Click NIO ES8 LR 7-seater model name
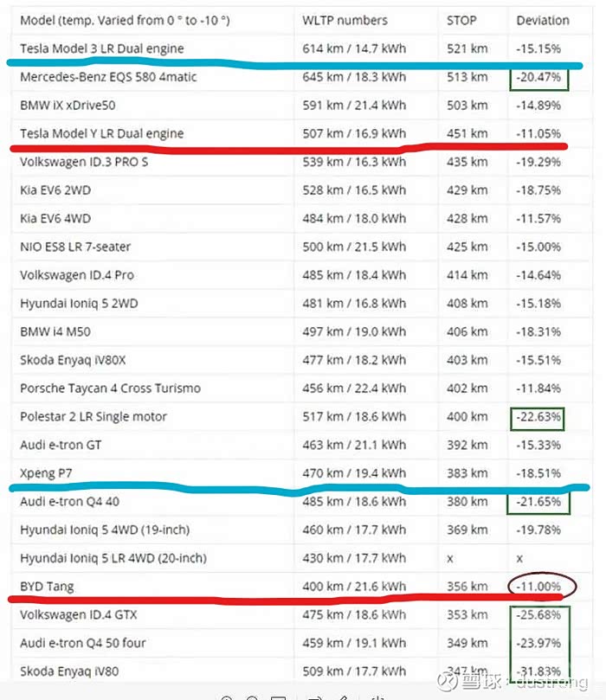 point(75,247)
